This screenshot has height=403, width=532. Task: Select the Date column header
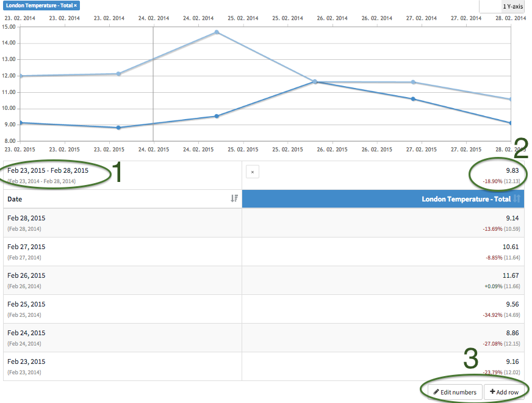pos(123,199)
